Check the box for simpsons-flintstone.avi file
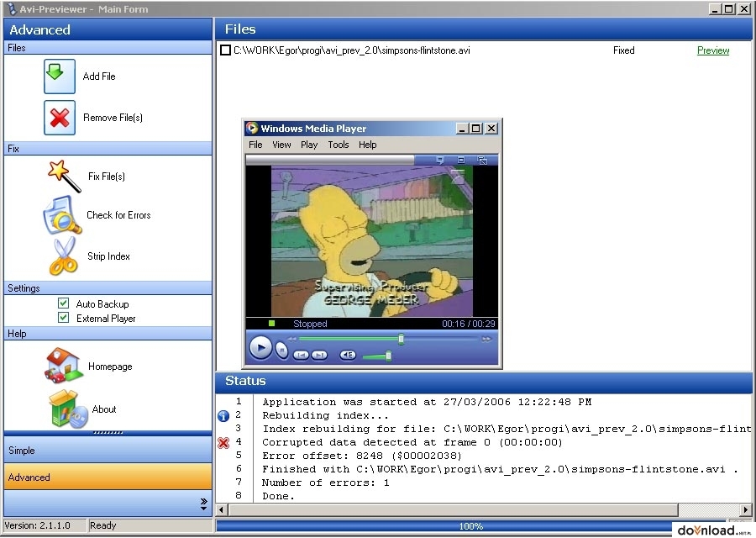The image size is (756, 538). (225, 50)
